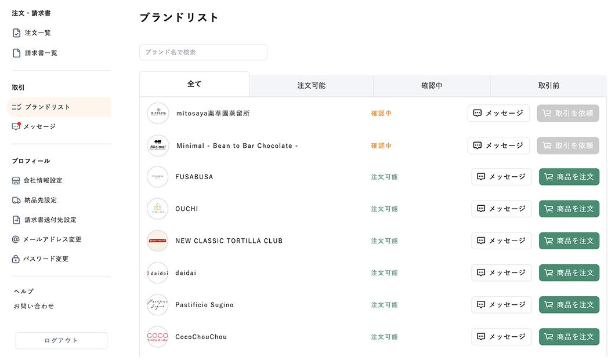Click the 請求書送付先設定 document arrow icon
615x364 pixels.
[x=16, y=220]
